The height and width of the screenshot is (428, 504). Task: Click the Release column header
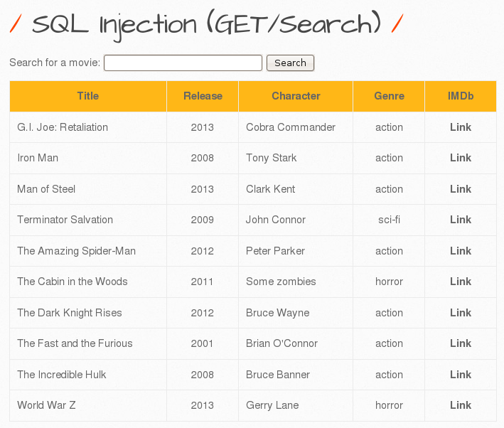click(x=203, y=96)
